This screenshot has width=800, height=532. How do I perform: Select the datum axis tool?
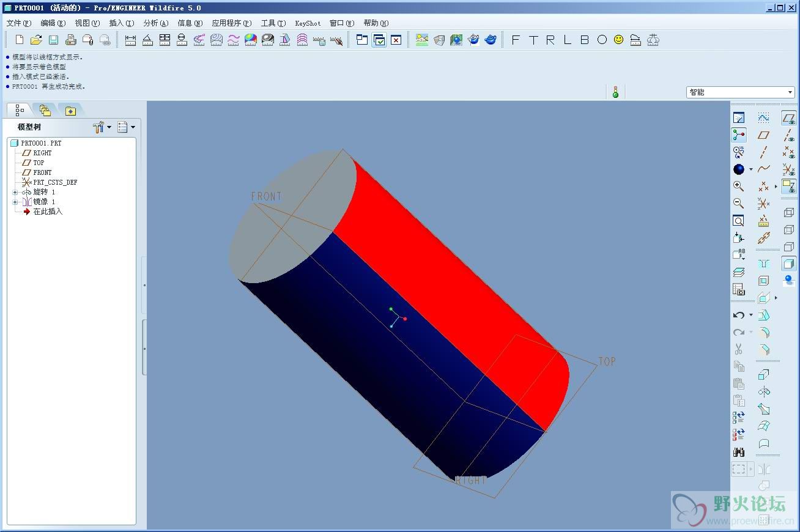[x=764, y=152]
